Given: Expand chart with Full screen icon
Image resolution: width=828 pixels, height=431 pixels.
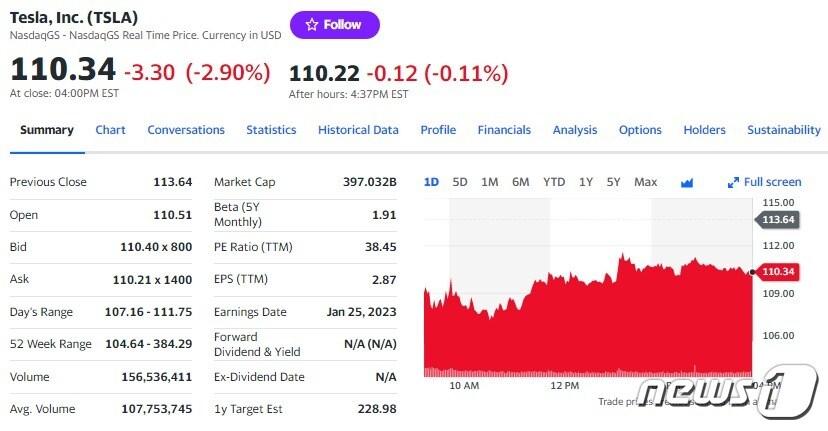Looking at the screenshot, I should click(x=765, y=182).
